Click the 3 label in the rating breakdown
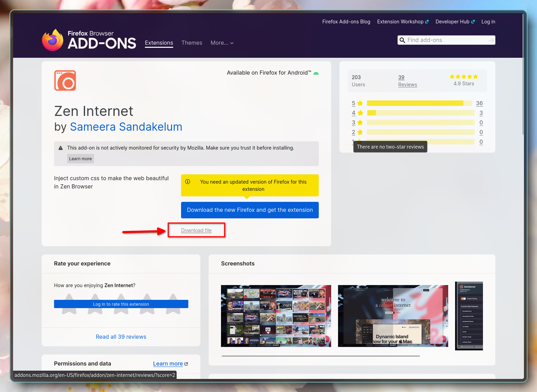Screen dimensions: 537x392 coord(354,122)
